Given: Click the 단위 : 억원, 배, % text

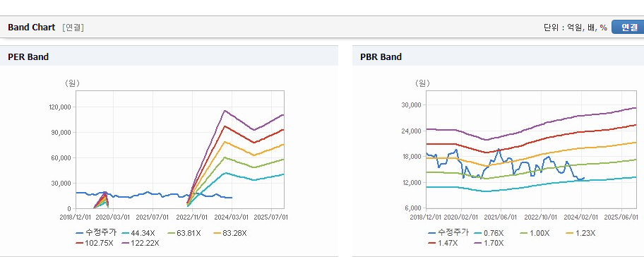Looking at the screenshot, I should pyautogui.click(x=575, y=28).
